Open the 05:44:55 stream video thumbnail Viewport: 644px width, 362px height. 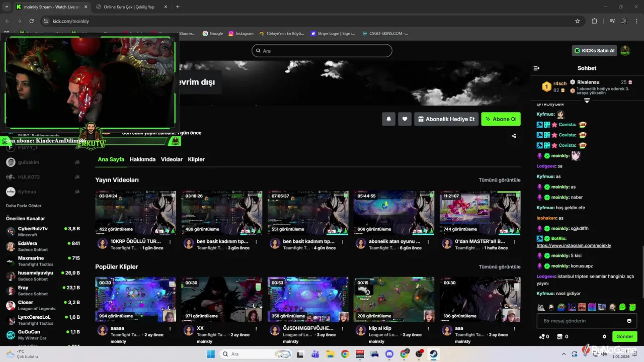[394, 213]
